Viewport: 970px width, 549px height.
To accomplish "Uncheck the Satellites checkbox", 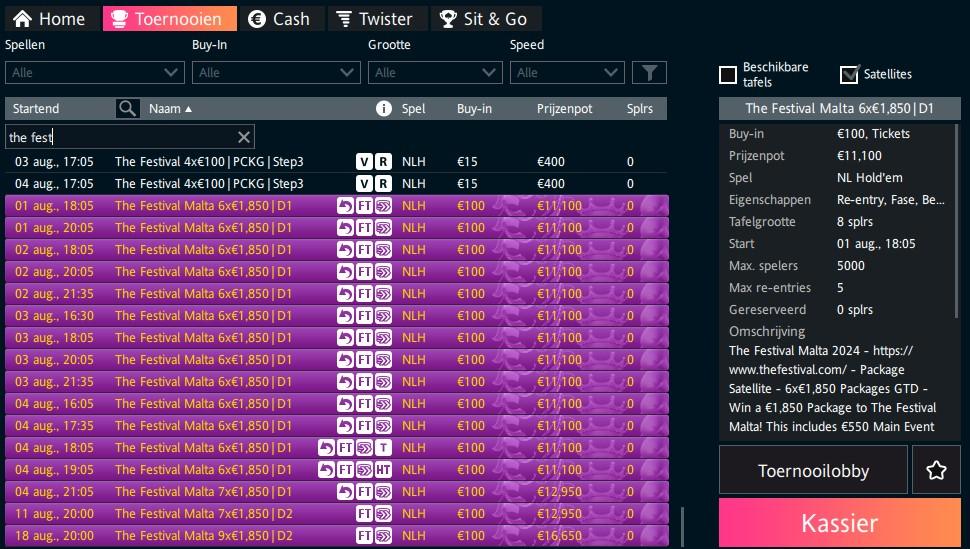I will point(849,74).
